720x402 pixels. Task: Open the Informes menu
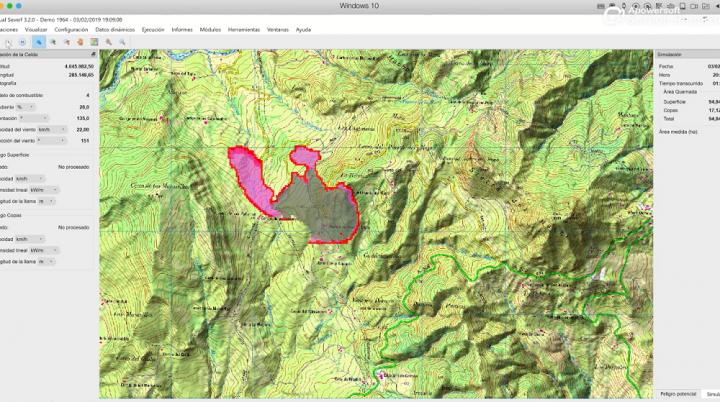(182, 30)
